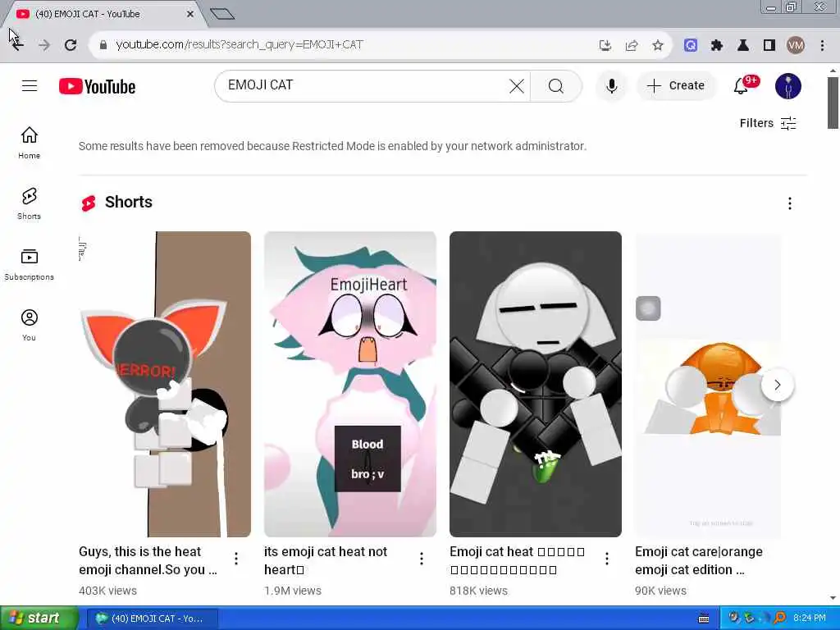Open options for the 818K views short
Viewport: 840px width, 630px height.
[607, 559]
